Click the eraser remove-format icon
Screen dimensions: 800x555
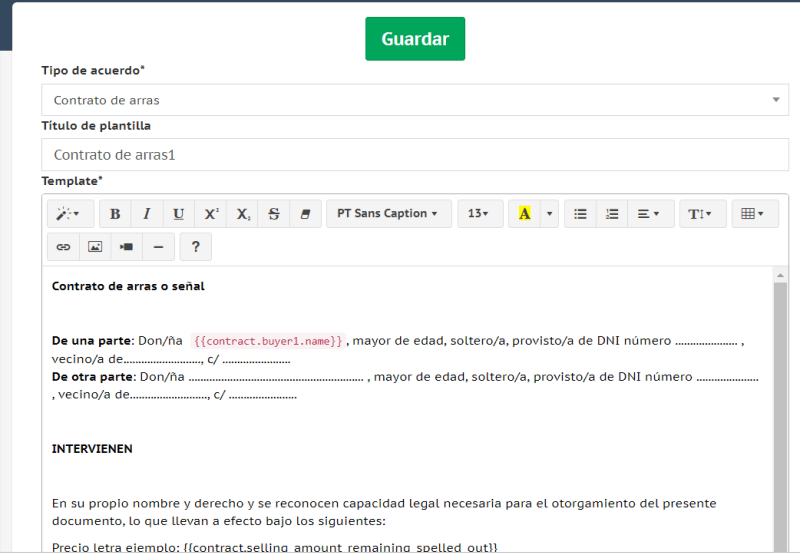pyautogui.click(x=305, y=214)
